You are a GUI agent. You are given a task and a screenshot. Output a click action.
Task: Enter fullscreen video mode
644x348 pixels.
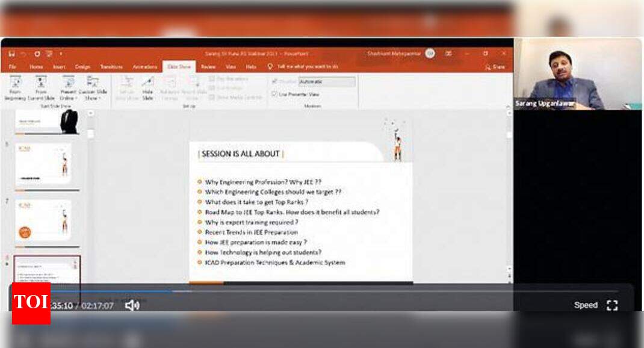point(612,305)
